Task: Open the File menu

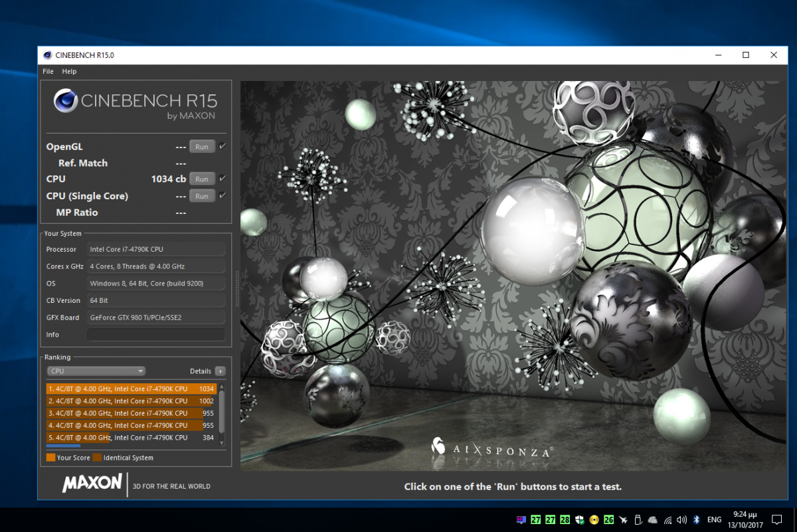Action: coord(48,71)
